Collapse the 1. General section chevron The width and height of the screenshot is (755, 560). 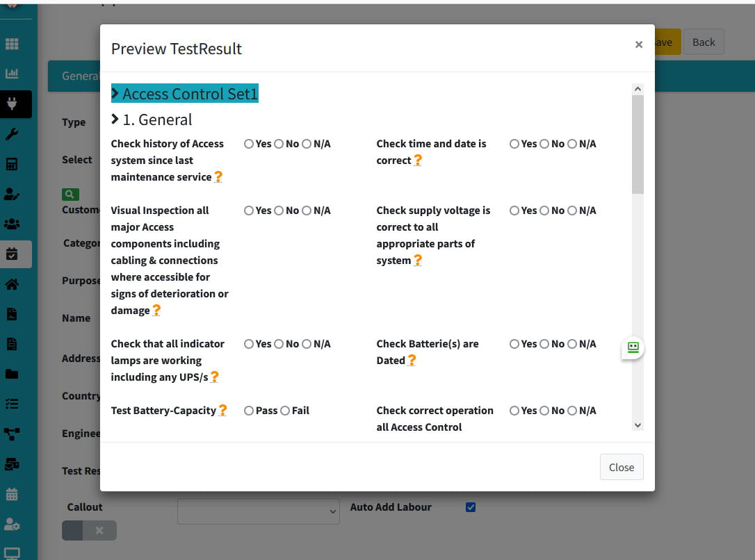pos(115,120)
